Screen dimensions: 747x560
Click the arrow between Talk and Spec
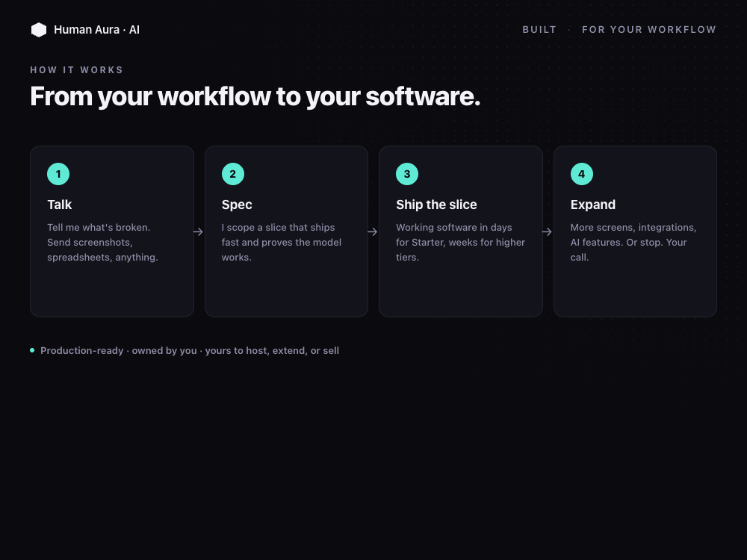pyautogui.click(x=198, y=232)
